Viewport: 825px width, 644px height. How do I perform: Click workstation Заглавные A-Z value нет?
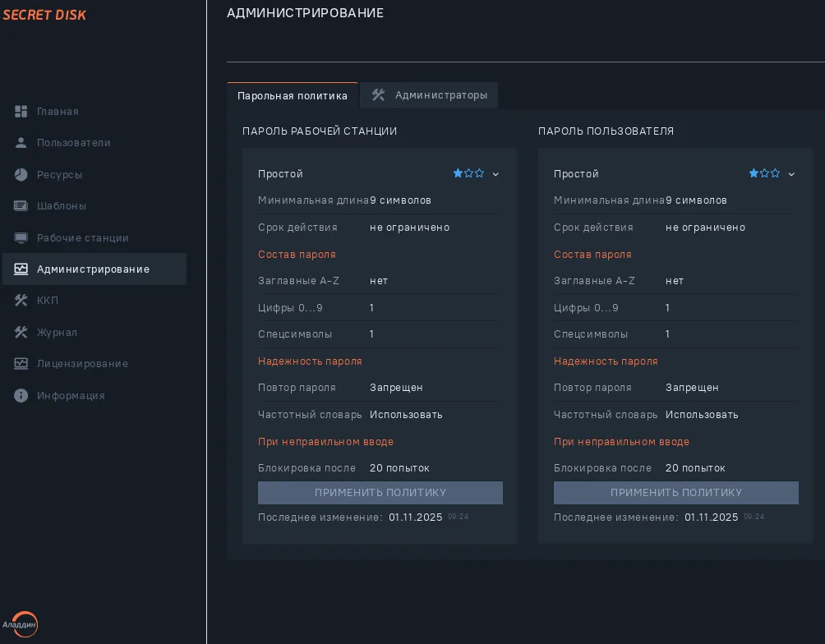(x=378, y=281)
